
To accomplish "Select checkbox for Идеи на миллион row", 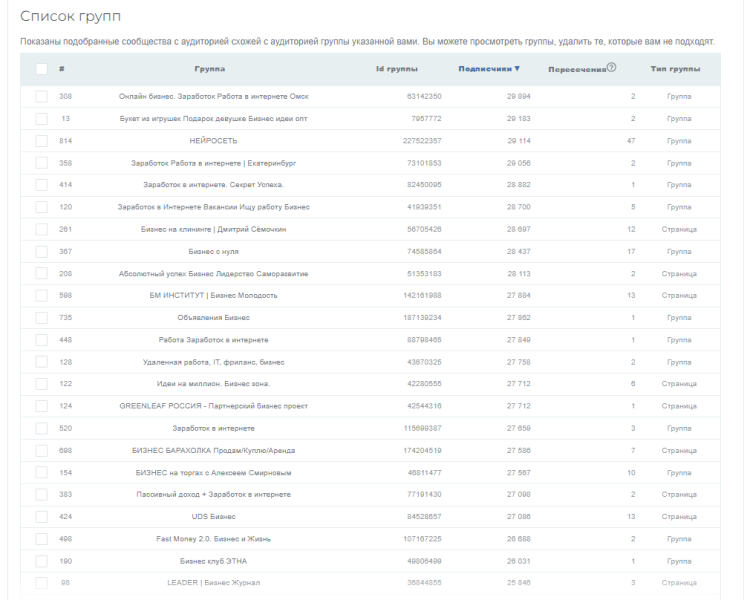I will 42,384.
